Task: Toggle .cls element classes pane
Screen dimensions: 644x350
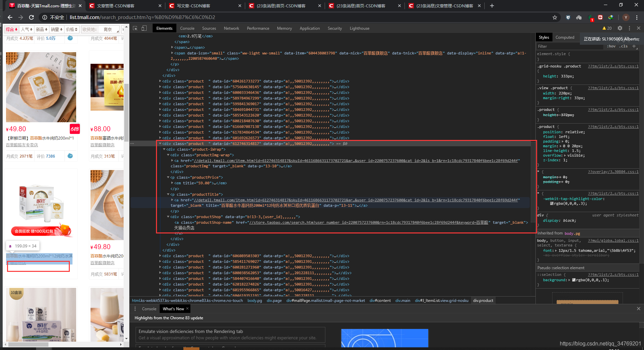Action: 624,46
